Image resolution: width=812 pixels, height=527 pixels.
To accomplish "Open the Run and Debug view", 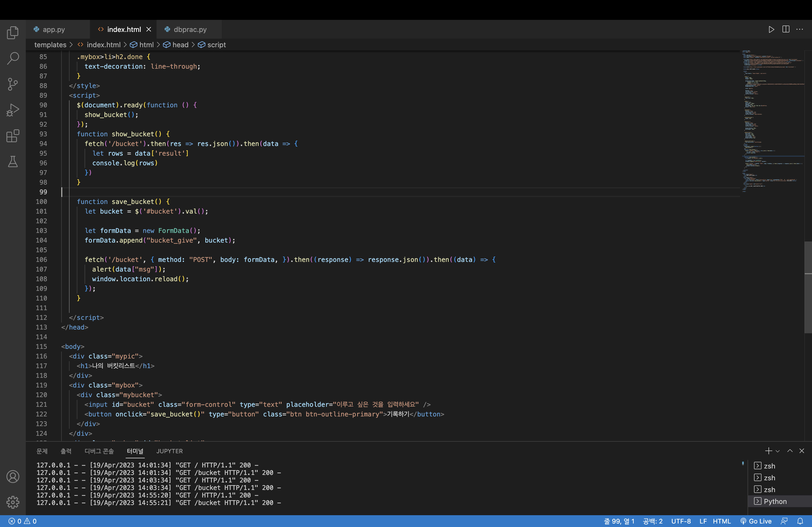I will [x=13, y=110].
